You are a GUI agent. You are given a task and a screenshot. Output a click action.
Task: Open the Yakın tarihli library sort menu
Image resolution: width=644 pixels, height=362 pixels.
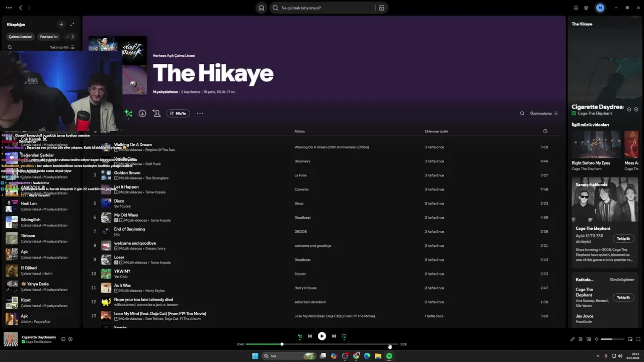[62, 47]
